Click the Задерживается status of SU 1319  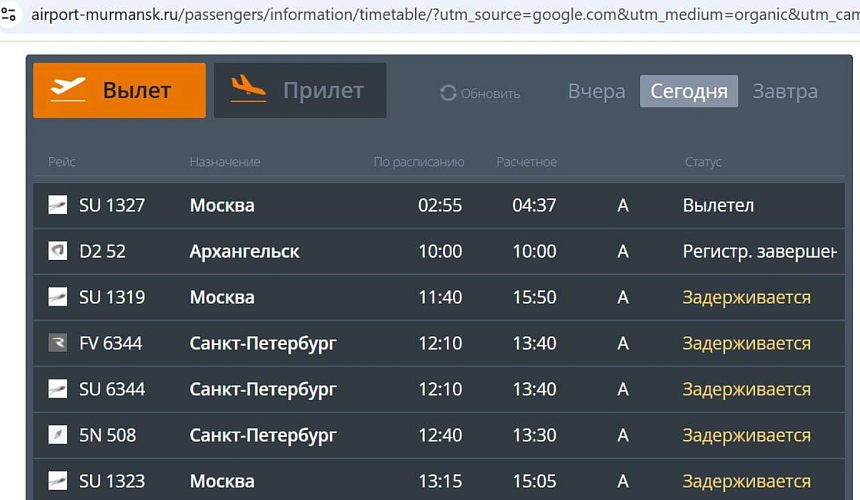(746, 297)
